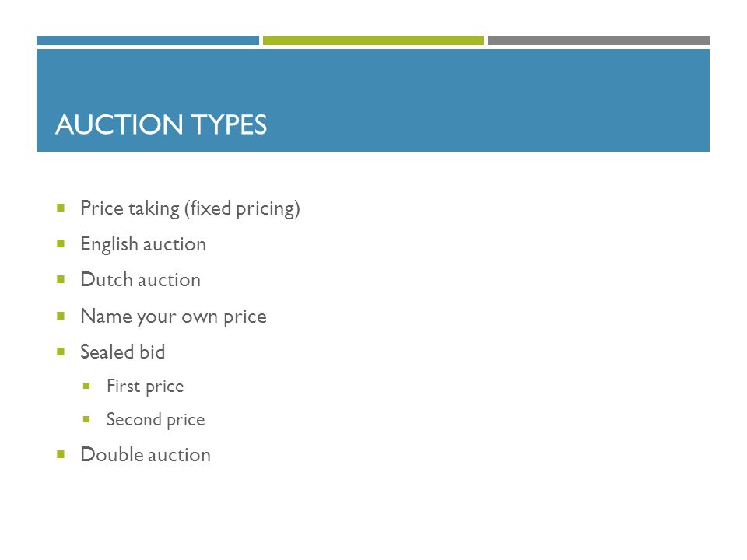
Task: Select the Name your own price line
Action: click(174, 317)
